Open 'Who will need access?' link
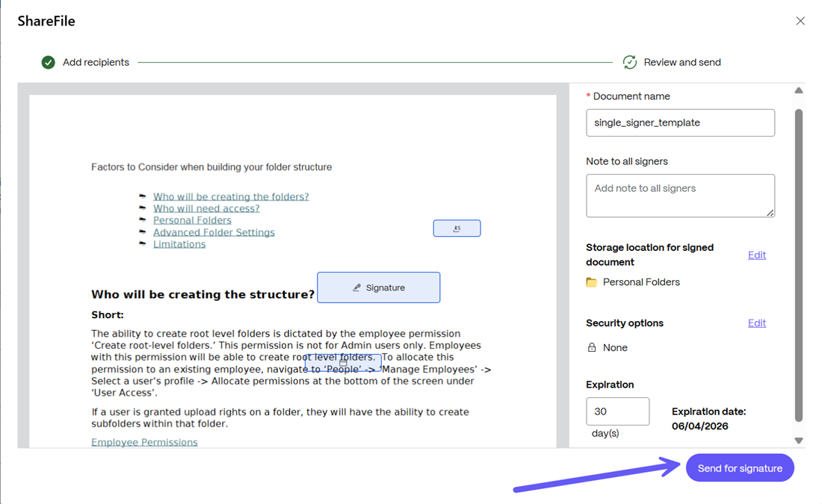The height and width of the screenshot is (504, 822). [x=206, y=208]
